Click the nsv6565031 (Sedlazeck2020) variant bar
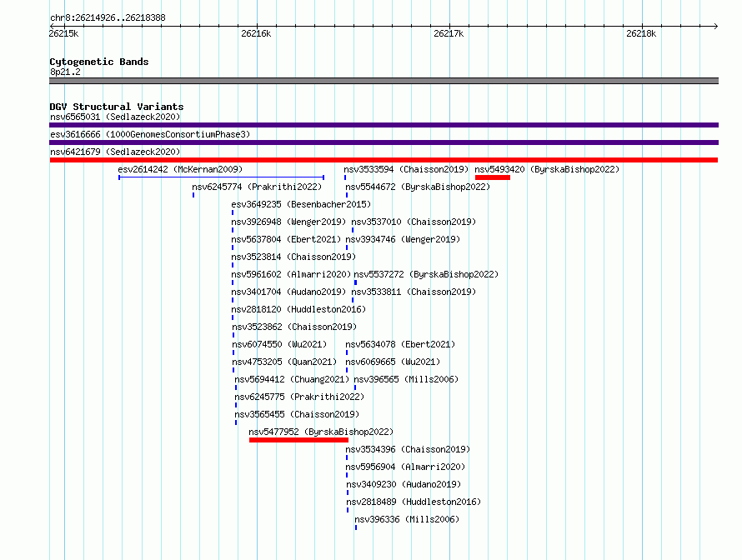742x560 pixels. coord(384,125)
